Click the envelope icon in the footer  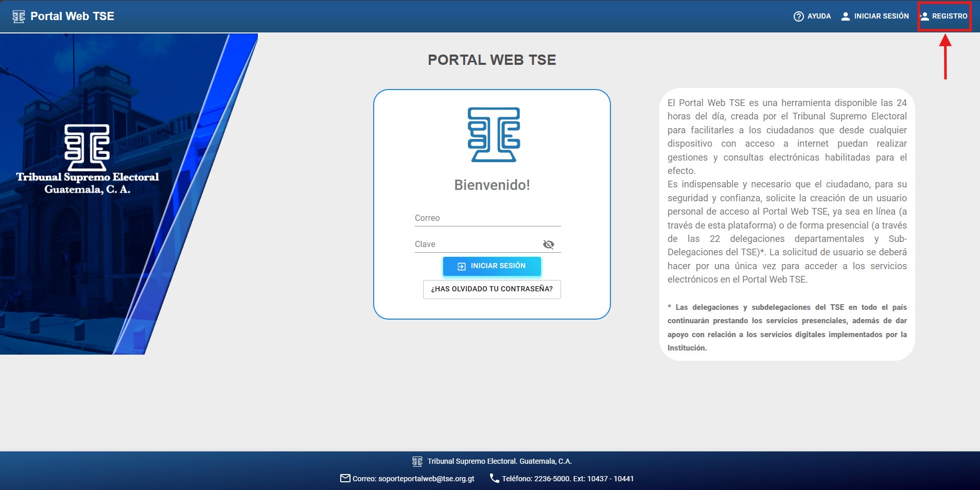[345, 479]
